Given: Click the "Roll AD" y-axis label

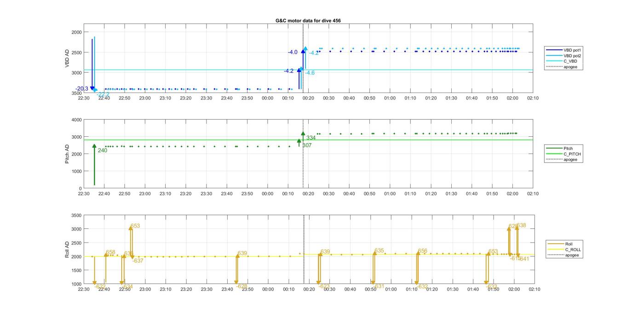Looking at the screenshot, I should (x=67, y=249).
